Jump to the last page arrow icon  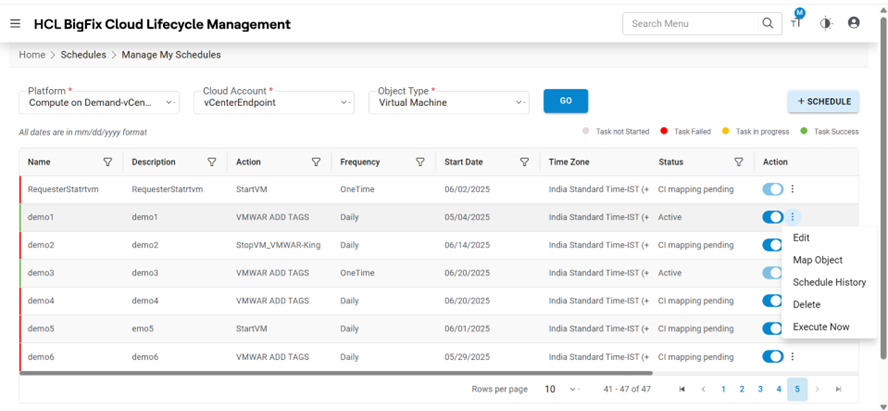click(x=838, y=389)
